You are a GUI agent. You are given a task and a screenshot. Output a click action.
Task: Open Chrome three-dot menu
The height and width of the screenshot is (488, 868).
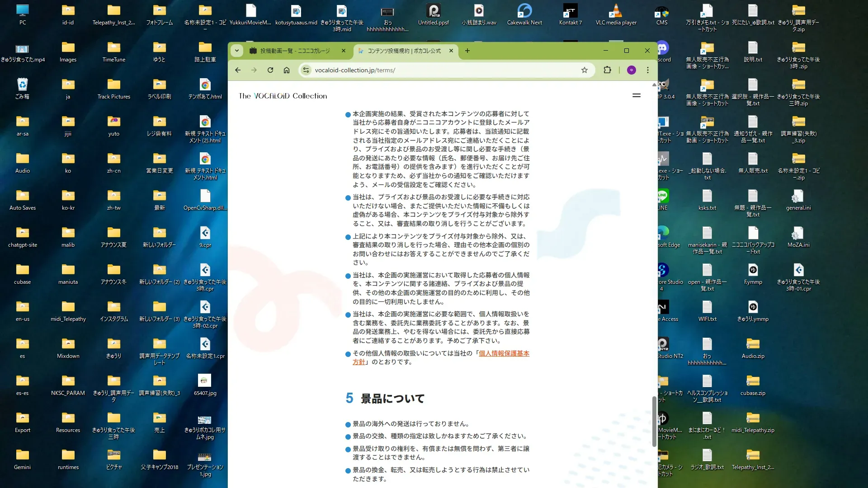pyautogui.click(x=648, y=70)
